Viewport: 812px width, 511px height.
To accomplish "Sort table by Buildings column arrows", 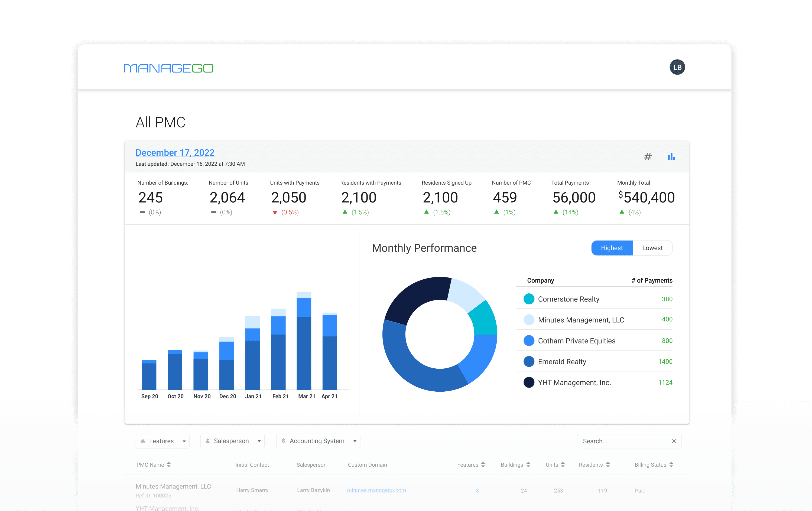I will click(x=528, y=464).
